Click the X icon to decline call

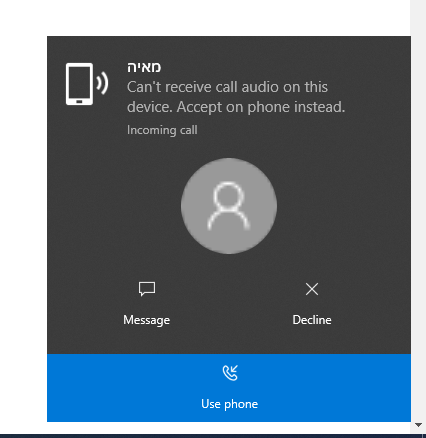312,289
